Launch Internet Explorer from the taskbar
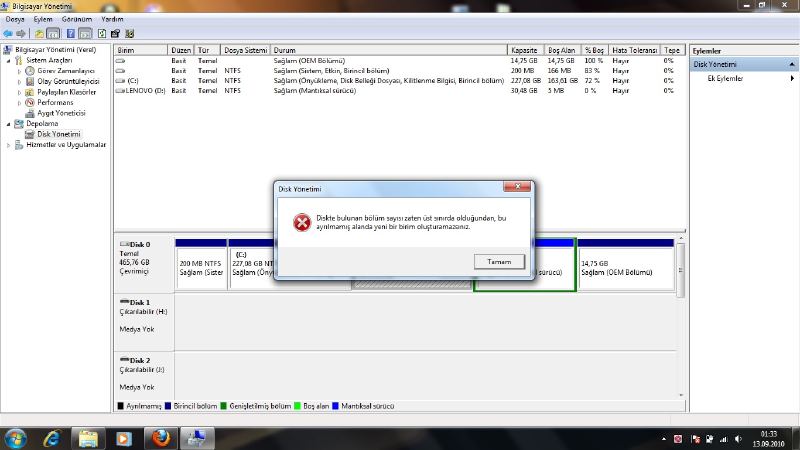This screenshot has height=450, width=800. click(x=52, y=437)
